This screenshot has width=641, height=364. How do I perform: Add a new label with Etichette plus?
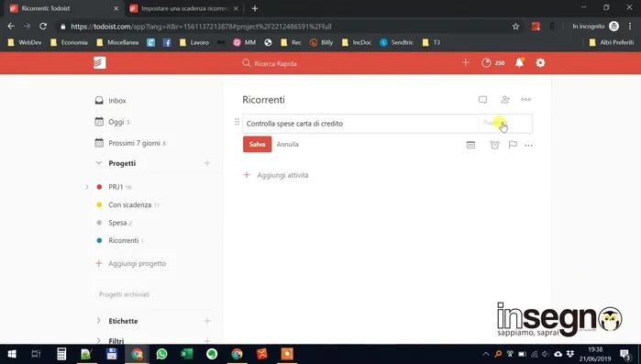[x=207, y=321]
